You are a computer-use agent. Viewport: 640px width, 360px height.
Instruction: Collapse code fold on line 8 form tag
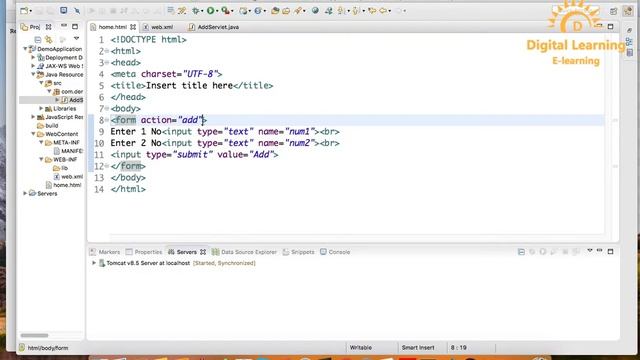click(x=107, y=120)
